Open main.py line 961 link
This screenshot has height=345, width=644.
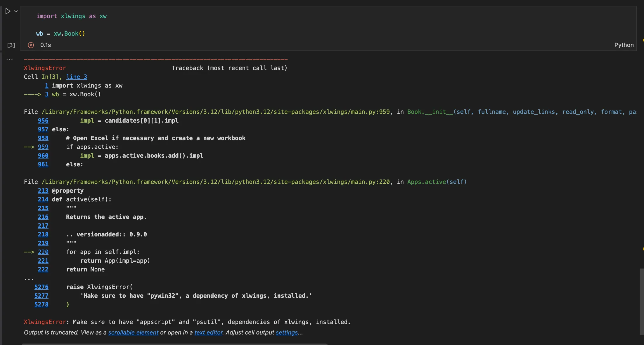coord(43,164)
